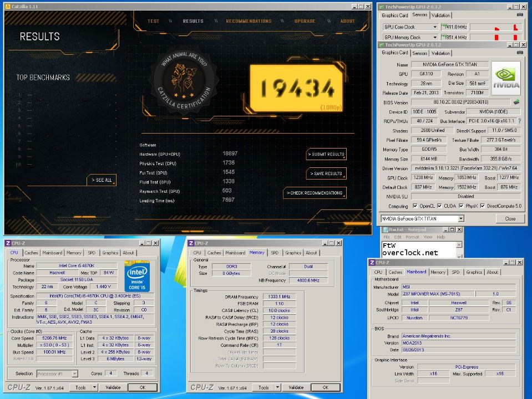The height and width of the screenshot is (399, 532).
Task: Click the Catzilla window title icon
Action: coord(8,7)
